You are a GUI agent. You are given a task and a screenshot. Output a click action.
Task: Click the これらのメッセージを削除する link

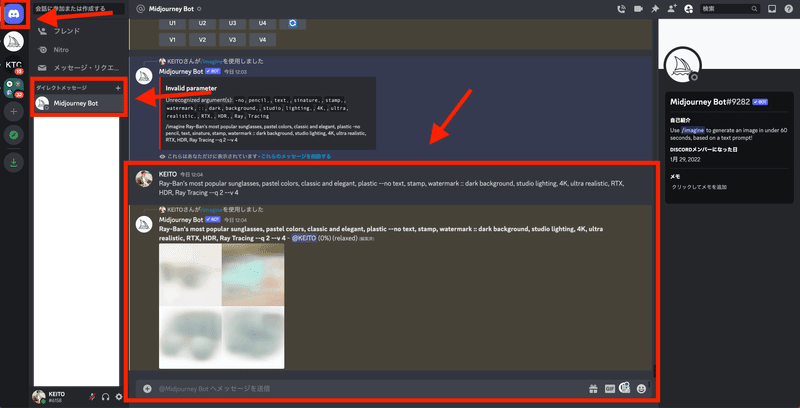(x=296, y=157)
